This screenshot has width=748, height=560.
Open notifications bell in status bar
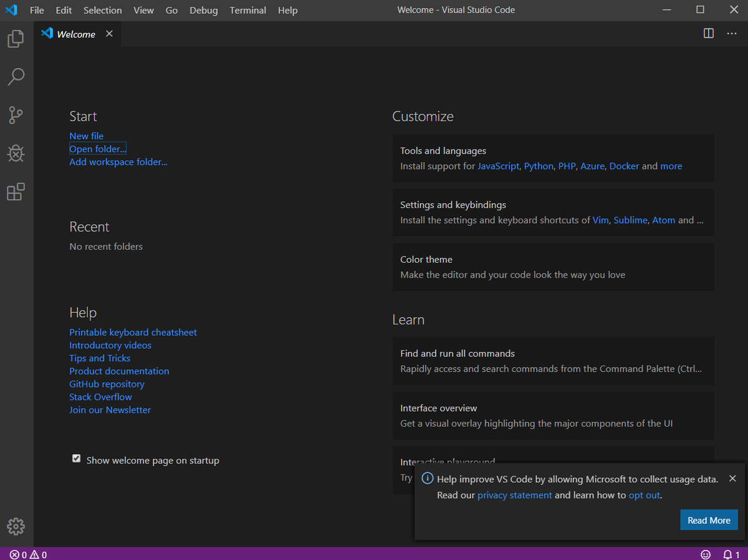(x=731, y=554)
